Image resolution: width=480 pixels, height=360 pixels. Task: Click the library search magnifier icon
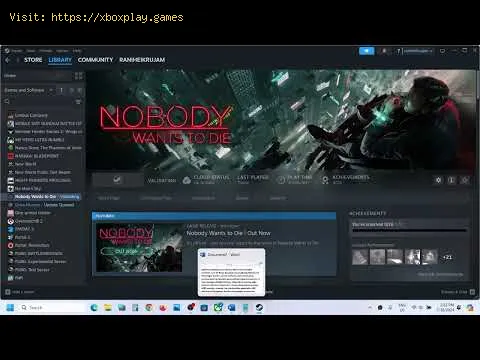7,102
